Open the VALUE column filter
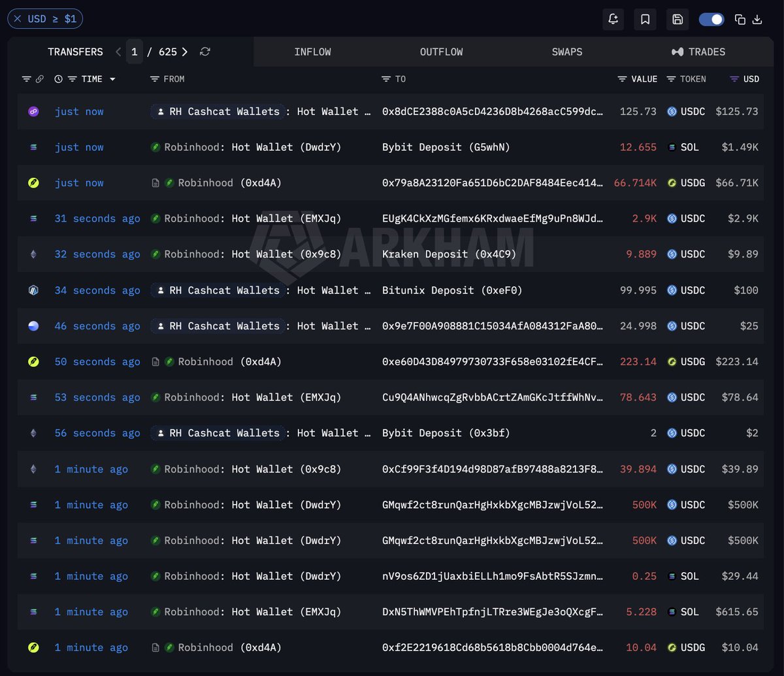Viewport: 784px width, 676px height. pyautogui.click(x=622, y=79)
